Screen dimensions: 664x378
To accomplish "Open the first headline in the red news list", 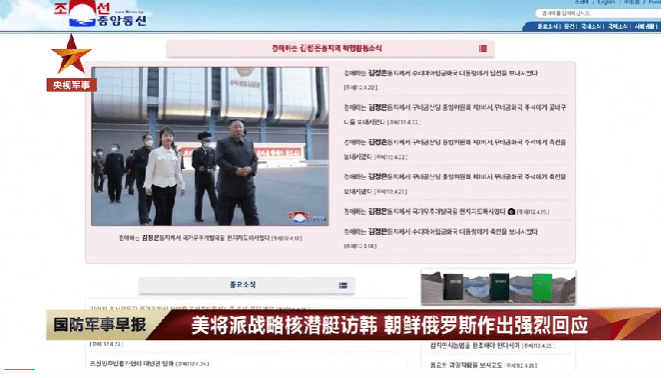I will (440, 73).
